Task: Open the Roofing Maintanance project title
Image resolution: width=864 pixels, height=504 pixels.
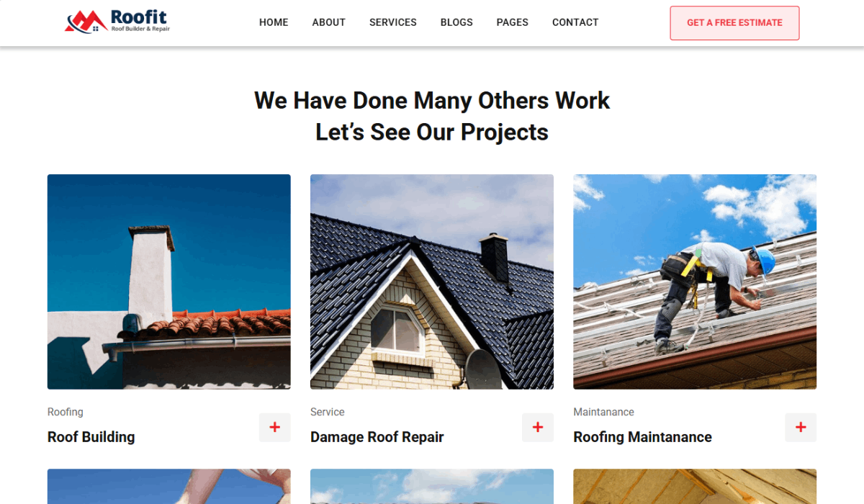Action: coord(642,437)
